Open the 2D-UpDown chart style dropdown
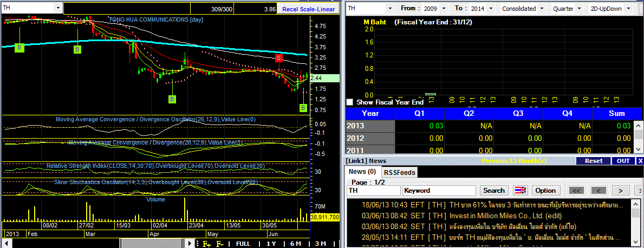The width and height of the screenshot is (644, 248). [628, 8]
